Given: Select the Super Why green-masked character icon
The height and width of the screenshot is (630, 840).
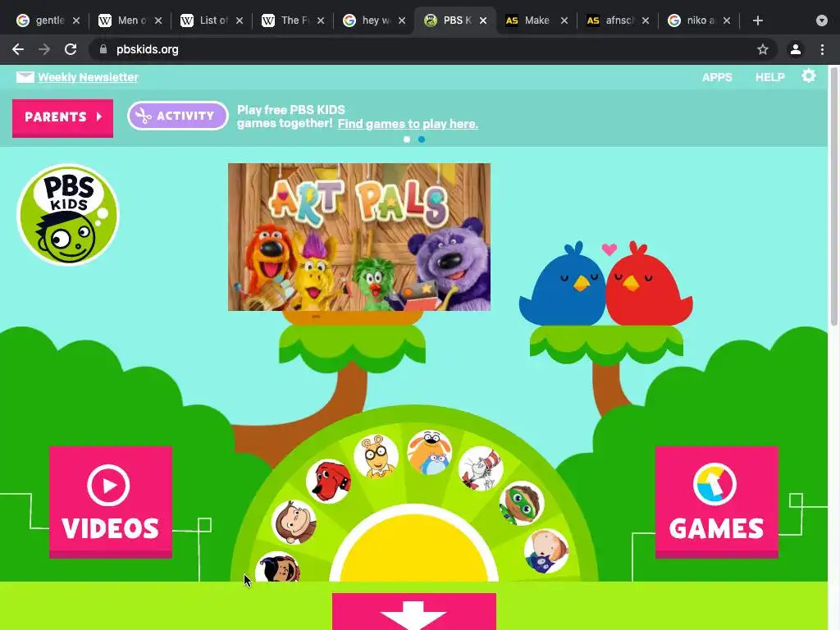Looking at the screenshot, I should [522, 503].
